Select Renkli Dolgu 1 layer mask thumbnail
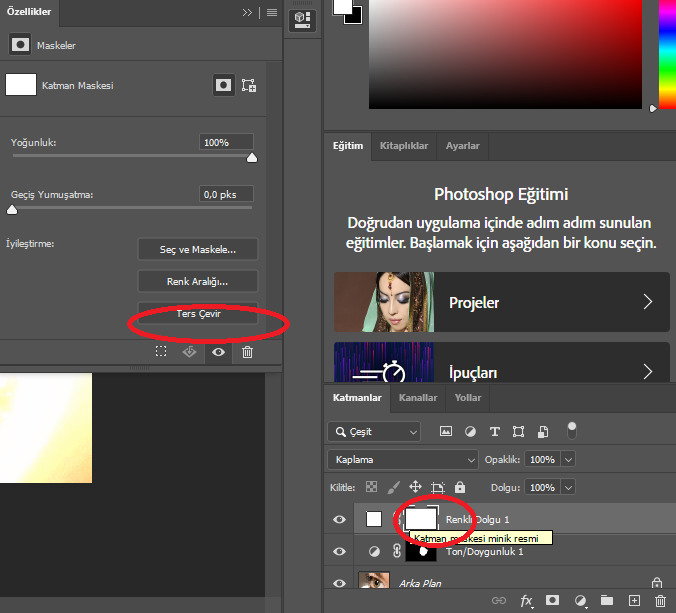The height and width of the screenshot is (613, 676). tap(421, 519)
